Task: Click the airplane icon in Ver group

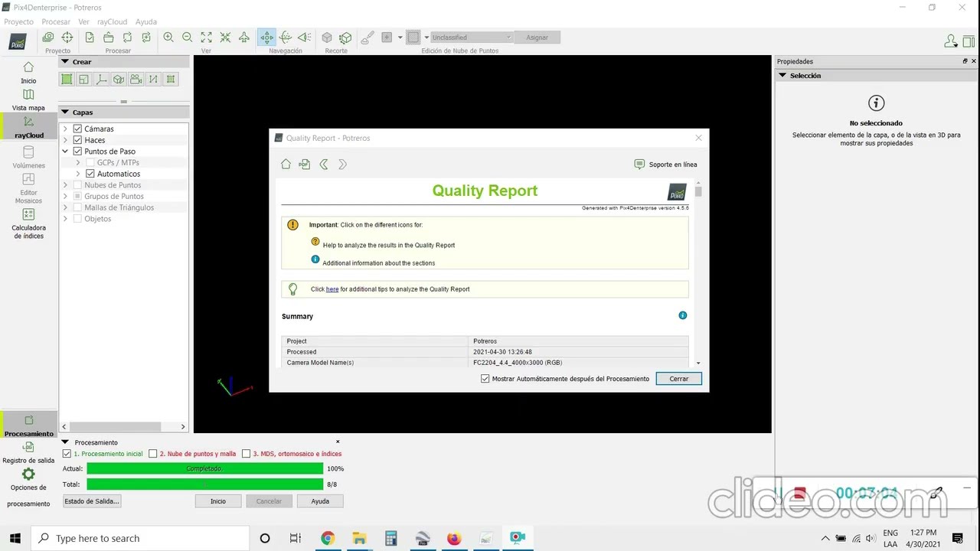Action: pos(244,37)
